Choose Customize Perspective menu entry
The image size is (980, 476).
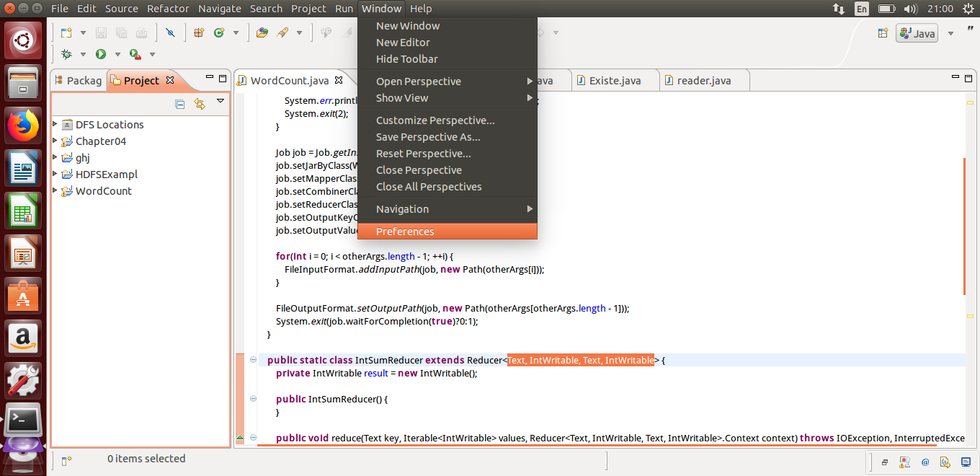click(x=447, y=120)
